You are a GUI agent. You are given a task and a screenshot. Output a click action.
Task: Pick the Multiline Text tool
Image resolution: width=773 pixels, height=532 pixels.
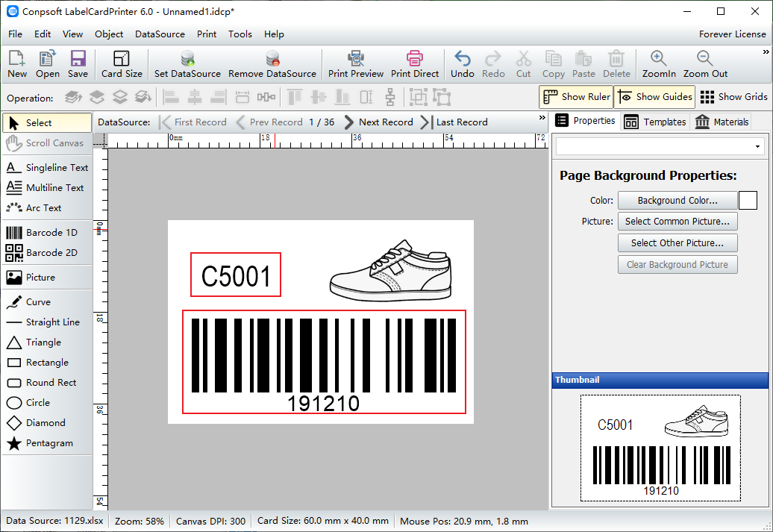(47, 188)
